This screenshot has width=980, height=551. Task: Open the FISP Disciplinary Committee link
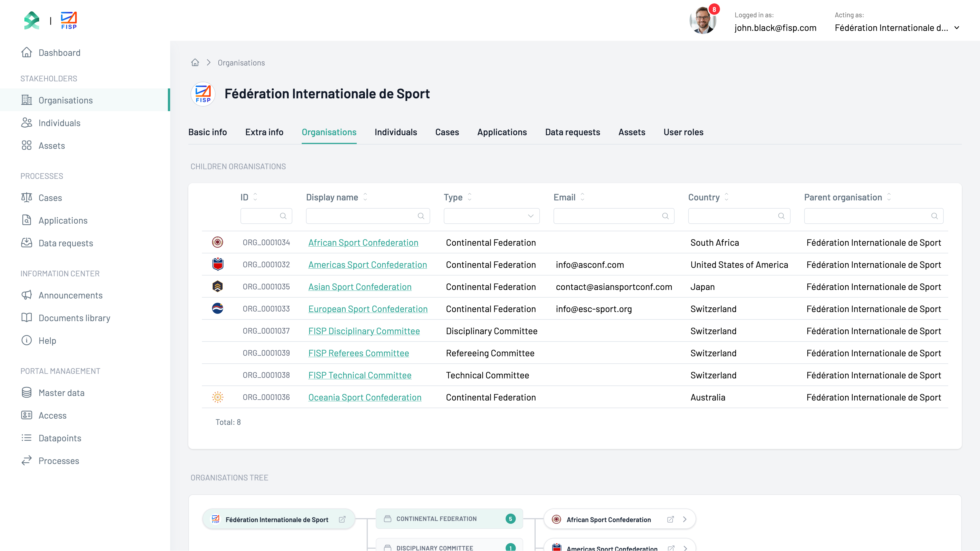pyautogui.click(x=364, y=331)
